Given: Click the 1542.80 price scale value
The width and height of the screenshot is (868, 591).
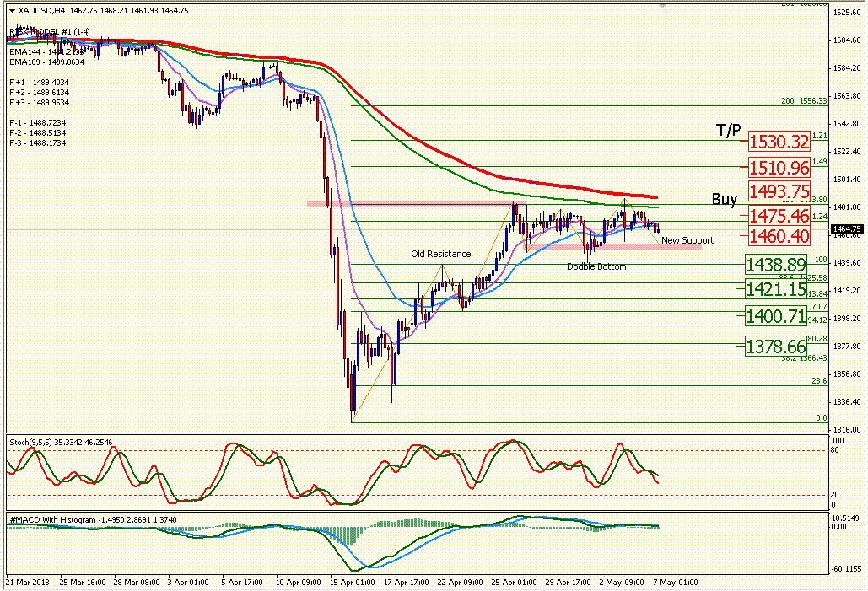Looking at the screenshot, I should 847,123.
